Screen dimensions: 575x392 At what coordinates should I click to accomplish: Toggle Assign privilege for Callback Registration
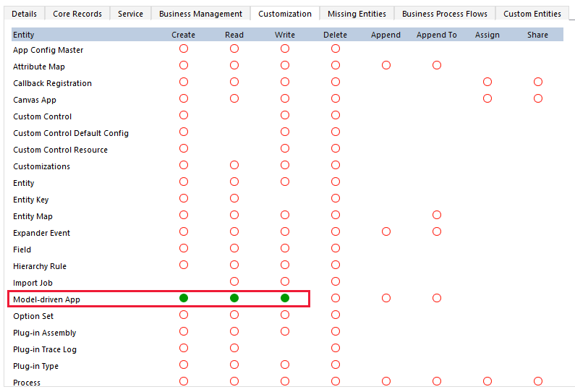[x=487, y=82]
